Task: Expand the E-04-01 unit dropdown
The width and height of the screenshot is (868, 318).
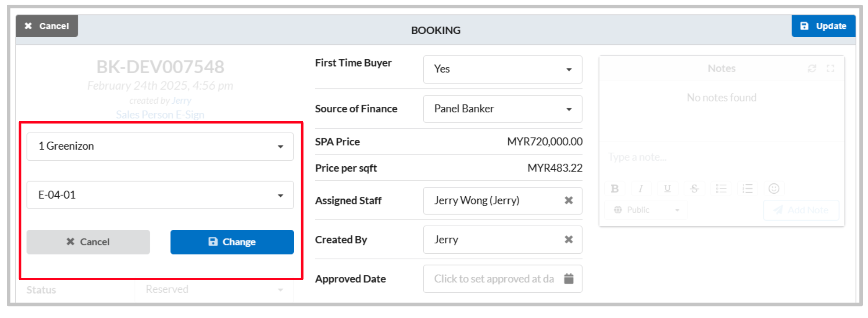Action: pyautogui.click(x=160, y=195)
